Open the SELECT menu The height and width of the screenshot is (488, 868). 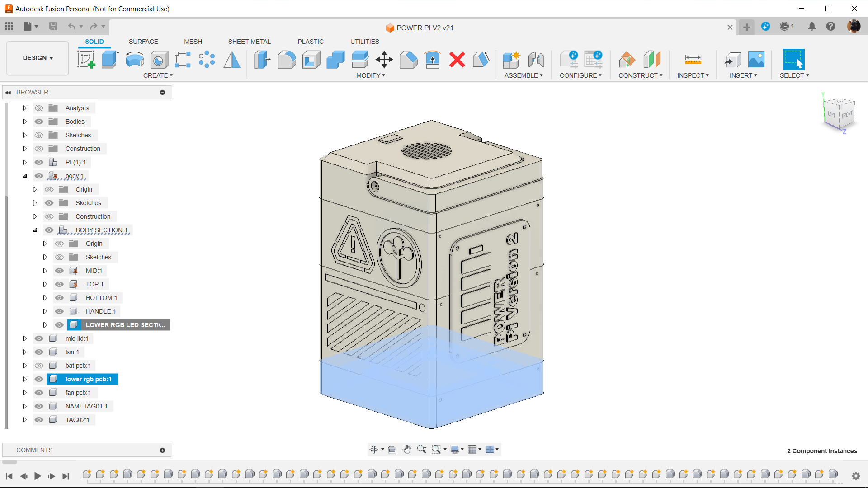(794, 75)
